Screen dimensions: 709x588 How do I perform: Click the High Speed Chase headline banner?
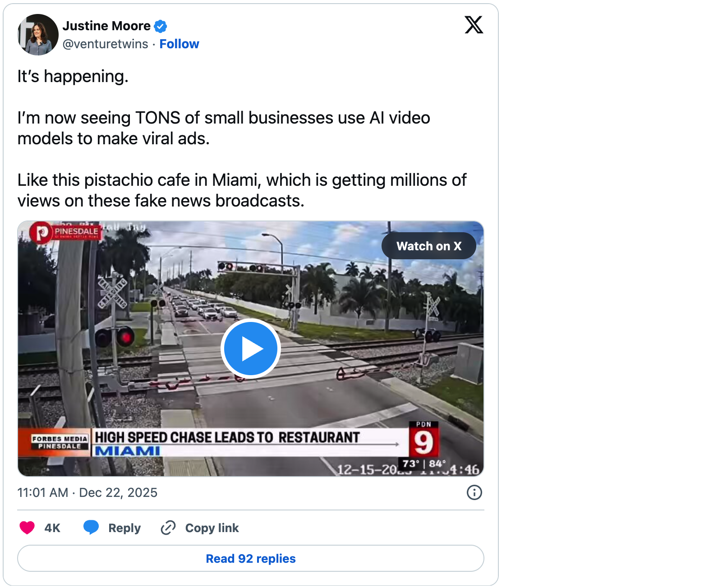click(227, 438)
